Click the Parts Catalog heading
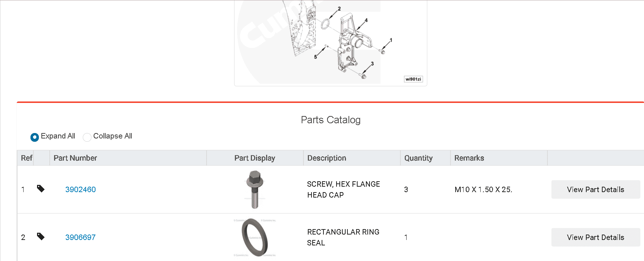Viewport: 644px width, 261px height. pyautogui.click(x=331, y=120)
